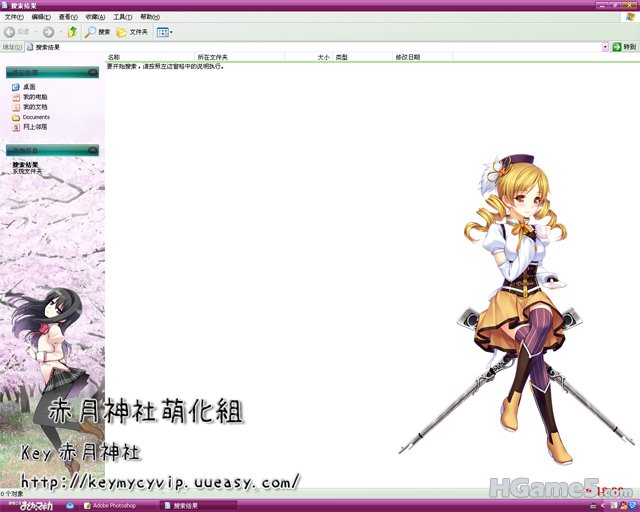Open the Back history dropdown arrow
640x512 pixels.
[36, 32]
